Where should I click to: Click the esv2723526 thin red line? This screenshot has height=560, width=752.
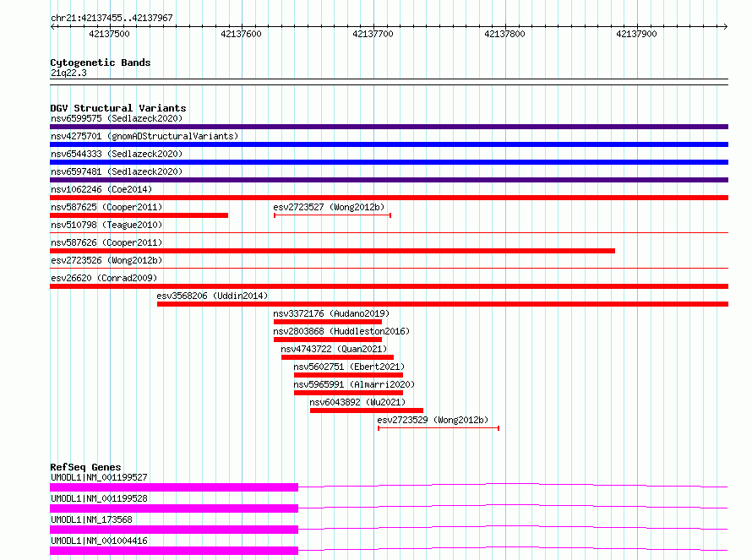(389, 269)
